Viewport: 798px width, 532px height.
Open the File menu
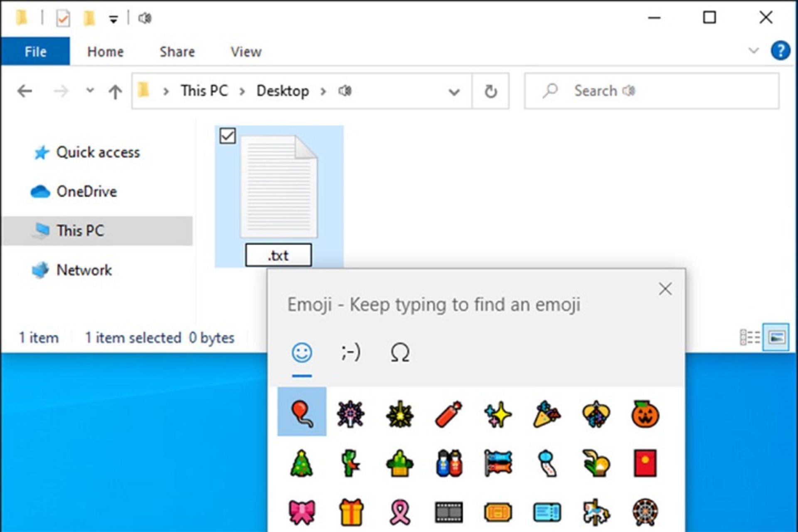pos(35,52)
